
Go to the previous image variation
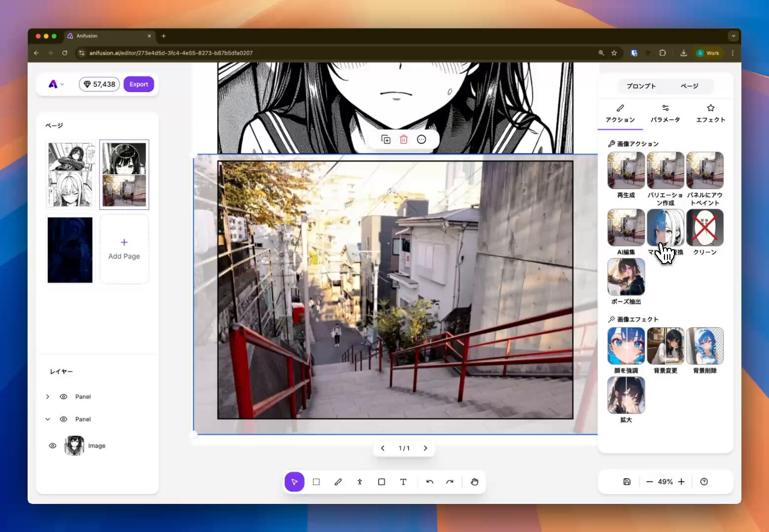383,448
